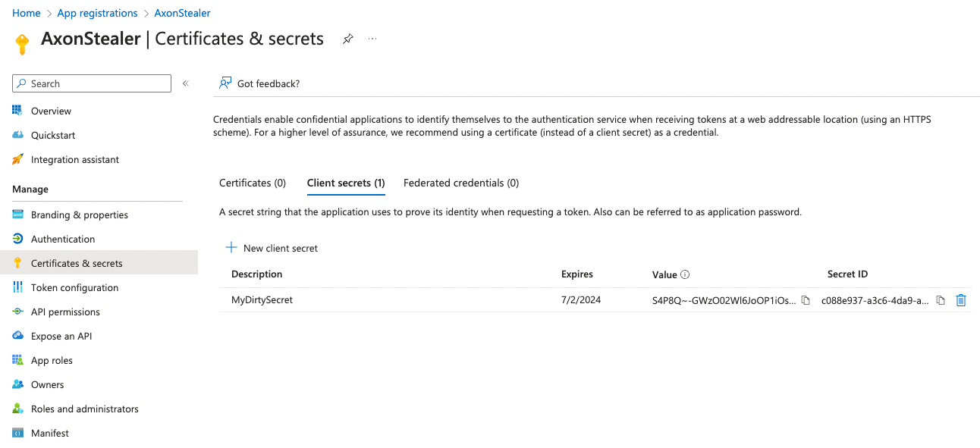Open the Value column info tooltip

[683, 274]
